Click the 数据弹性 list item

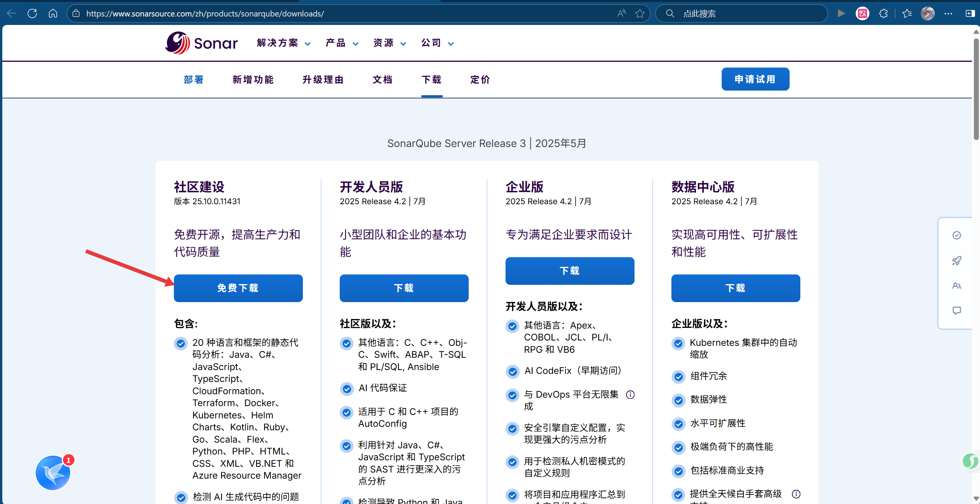tap(709, 400)
